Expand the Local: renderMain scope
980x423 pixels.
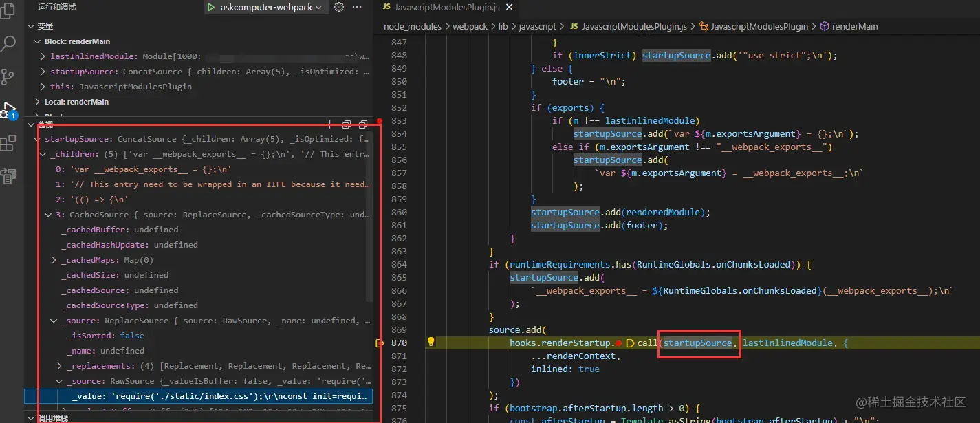pyautogui.click(x=38, y=102)
